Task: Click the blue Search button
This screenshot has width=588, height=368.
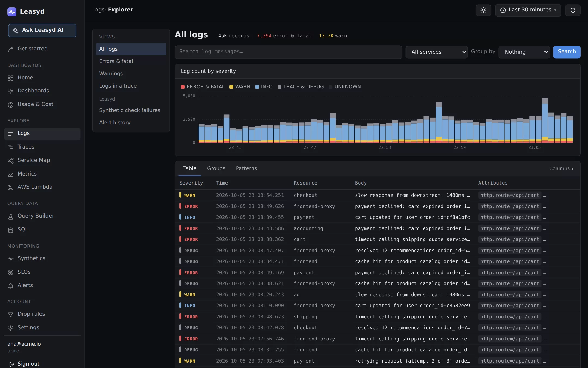Action: pos(567,52)
